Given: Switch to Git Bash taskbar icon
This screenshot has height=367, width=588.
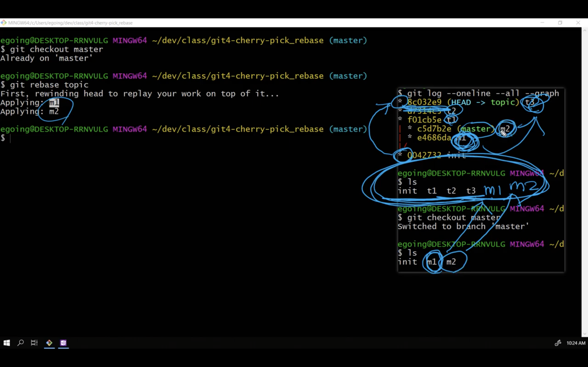Looking at the screenshot, I should tap(49, 343).
